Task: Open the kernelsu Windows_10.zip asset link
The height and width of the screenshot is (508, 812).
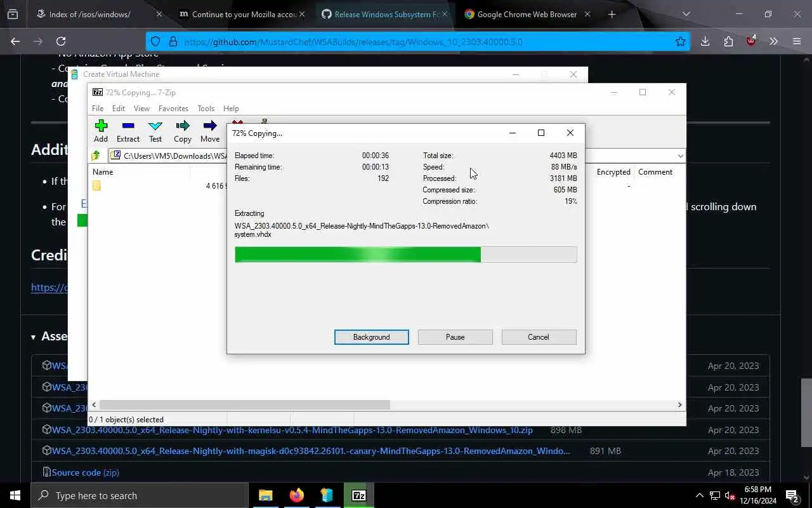Action: click(x=292, y=430)
